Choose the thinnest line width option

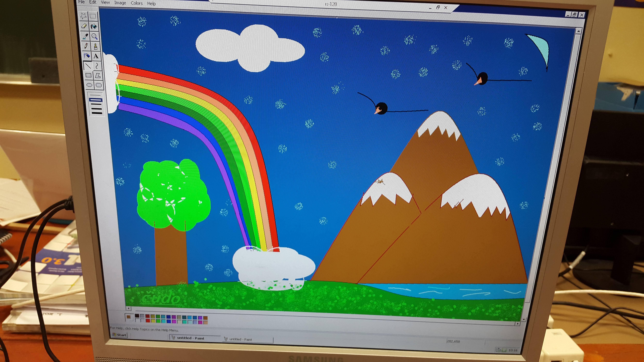(96, 95)
